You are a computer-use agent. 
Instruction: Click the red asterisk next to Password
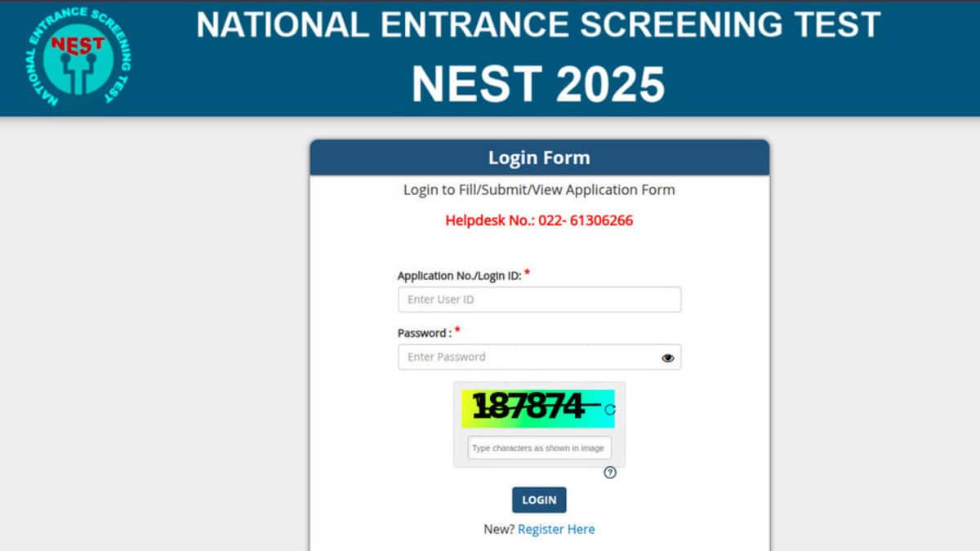[x=457, y=331]
